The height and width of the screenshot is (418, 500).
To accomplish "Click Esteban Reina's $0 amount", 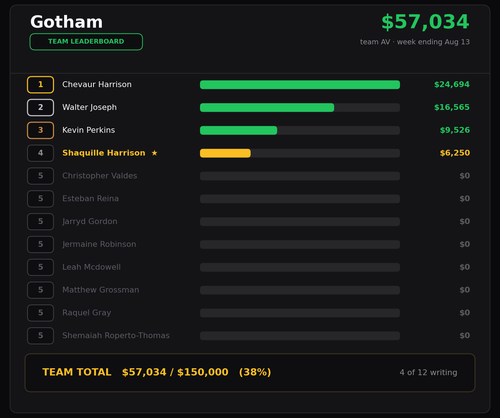I will coord(465,199).
